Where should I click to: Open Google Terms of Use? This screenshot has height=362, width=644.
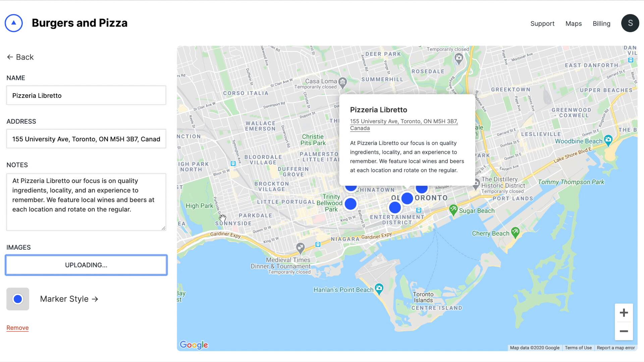coord(578,348)
